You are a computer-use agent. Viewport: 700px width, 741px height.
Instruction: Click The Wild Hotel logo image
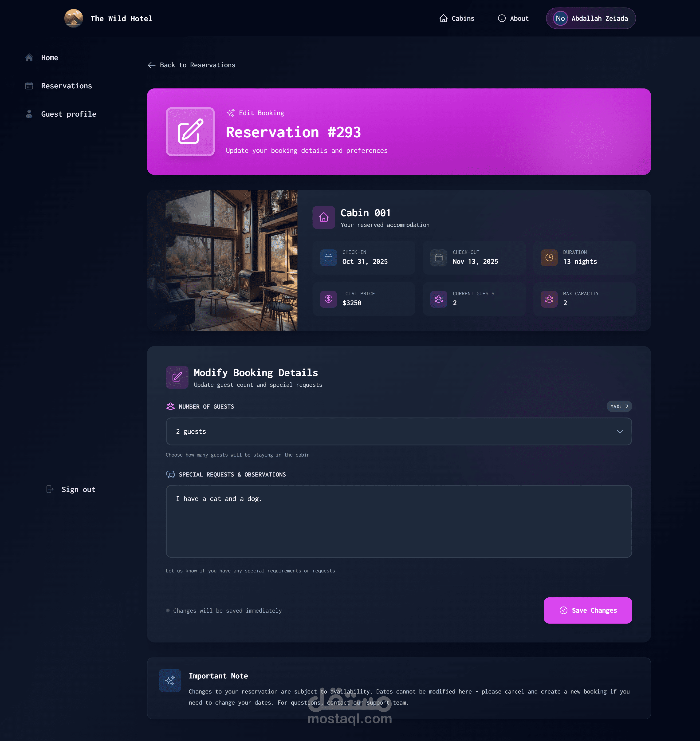74,18
